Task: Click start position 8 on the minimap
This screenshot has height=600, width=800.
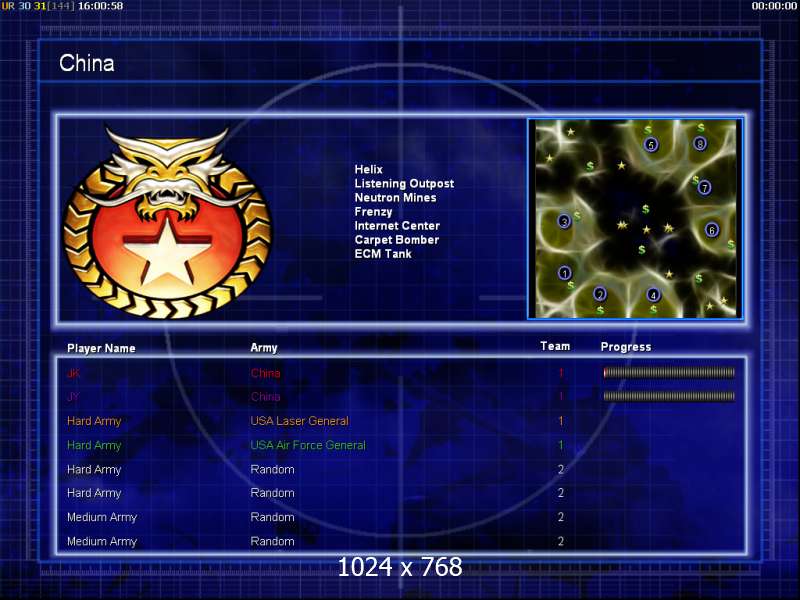Action: pos(700,144)
